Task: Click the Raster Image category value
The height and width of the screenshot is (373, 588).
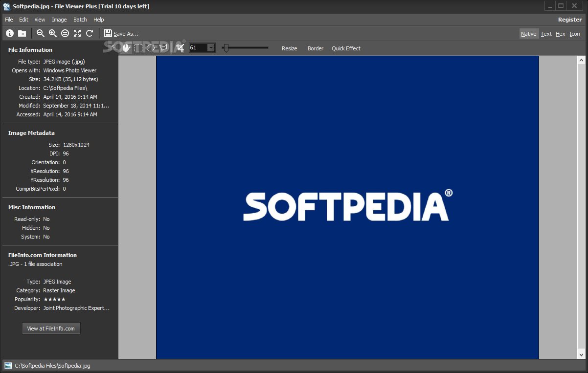Action: point(59,290)
